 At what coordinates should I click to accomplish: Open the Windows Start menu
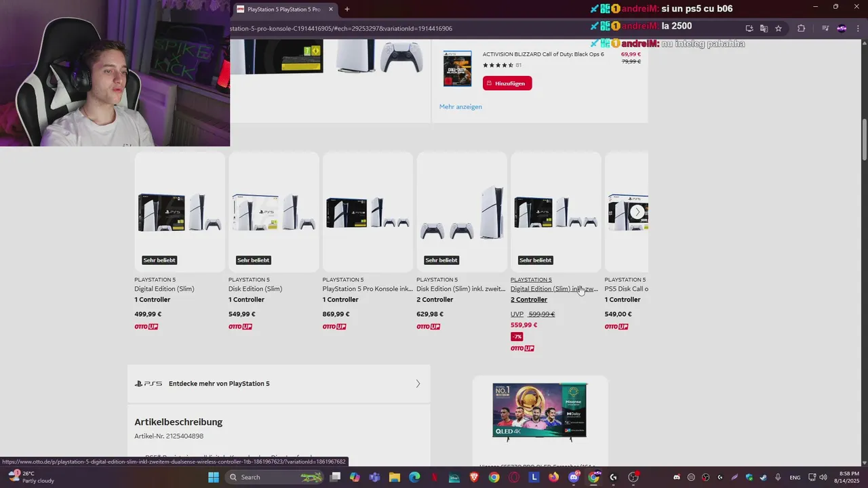tap(214, 477)
